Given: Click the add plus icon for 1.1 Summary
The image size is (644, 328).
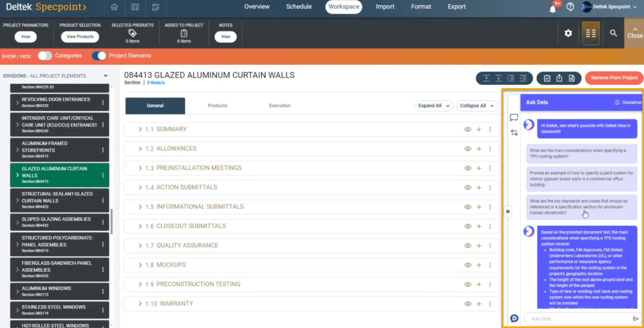Looking at the screenshot, I should 479,130.
